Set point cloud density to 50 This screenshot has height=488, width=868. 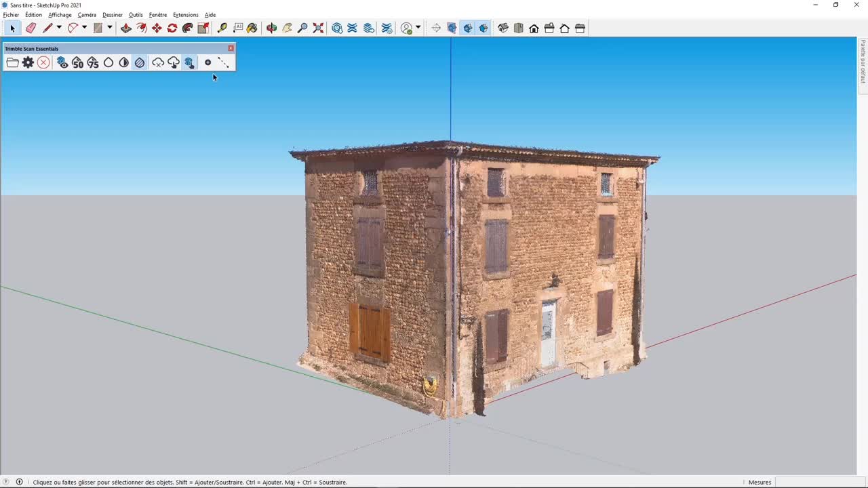(77, 62)
